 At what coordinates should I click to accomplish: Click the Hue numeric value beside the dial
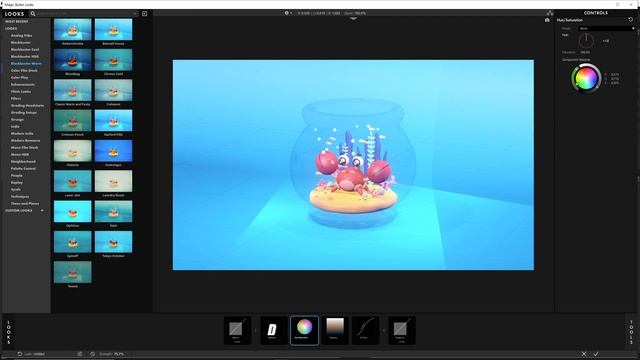pos(606,41)
